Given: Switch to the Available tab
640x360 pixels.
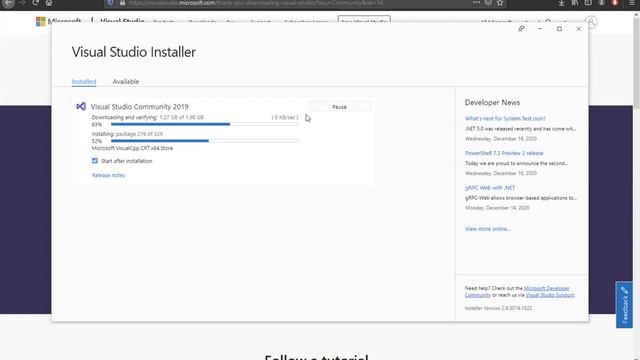Looking at the screenshot, I should 126,82.
